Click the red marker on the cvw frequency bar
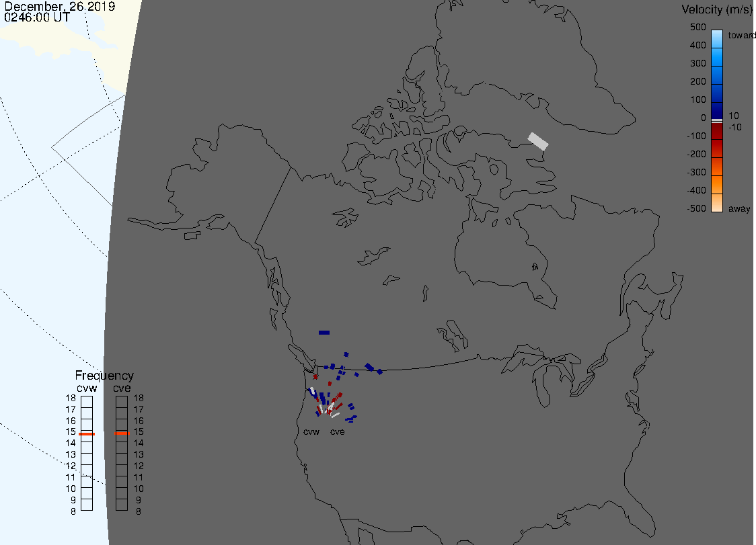Image resolution: width=756 pixels, height=545 pixels. pos(87,434)
